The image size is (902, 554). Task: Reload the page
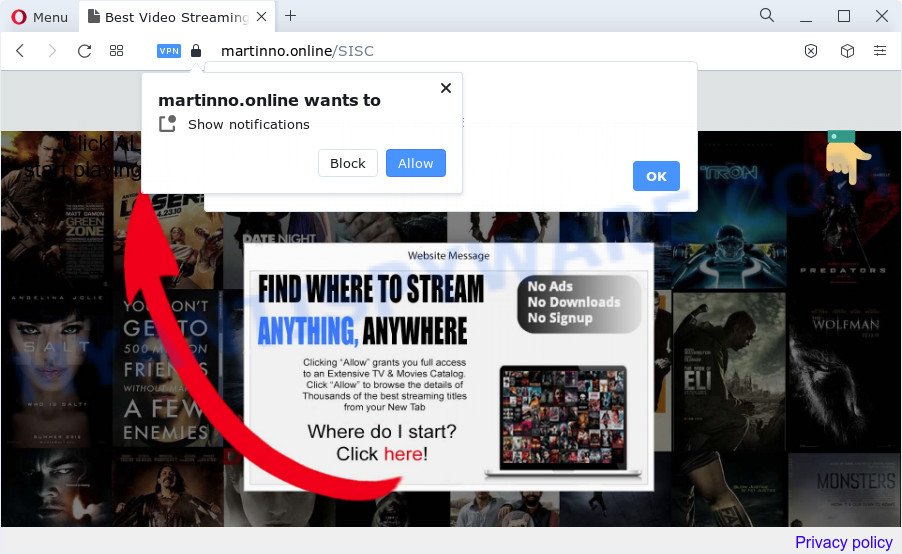pos(85,51)
